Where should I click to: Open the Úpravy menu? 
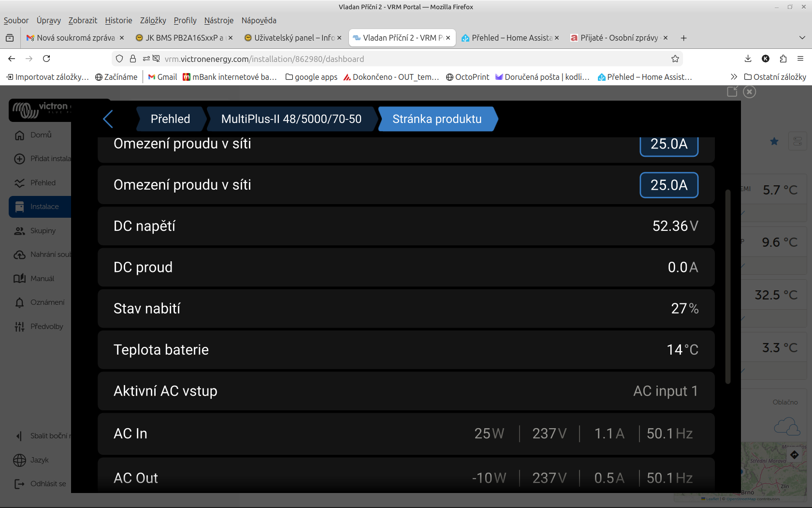tap(49, 20)
